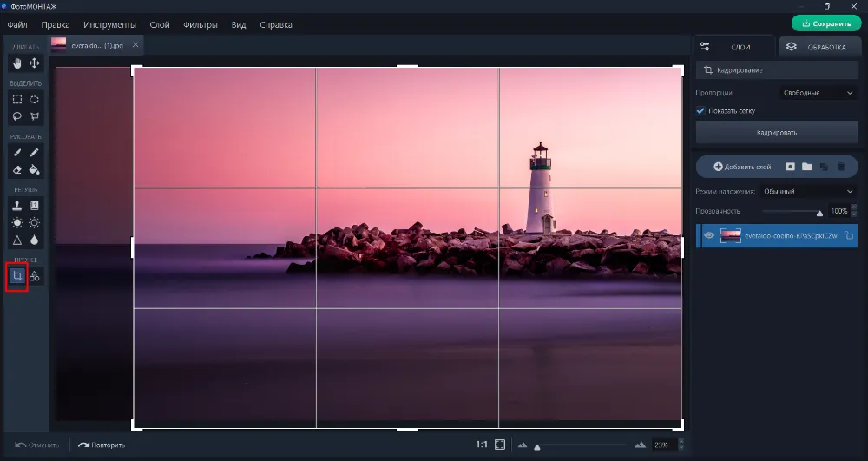Open the Файл menu

click(17, 25)
